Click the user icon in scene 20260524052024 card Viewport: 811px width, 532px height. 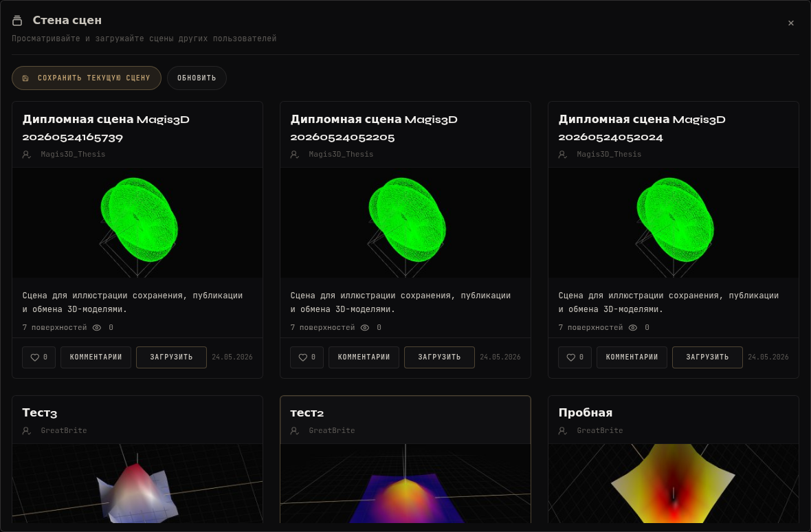pyautogui.click(x=562, y=155)
